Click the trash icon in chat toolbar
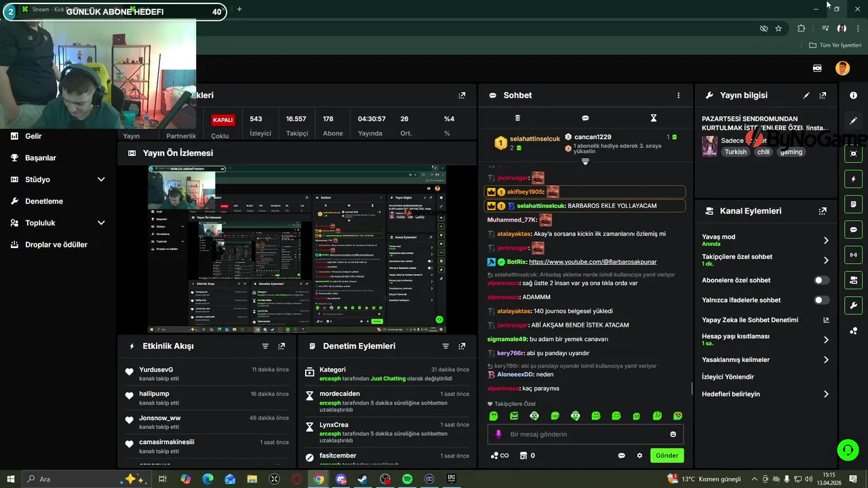This screenshot has height=488, width=868. (x=517, y=118)
